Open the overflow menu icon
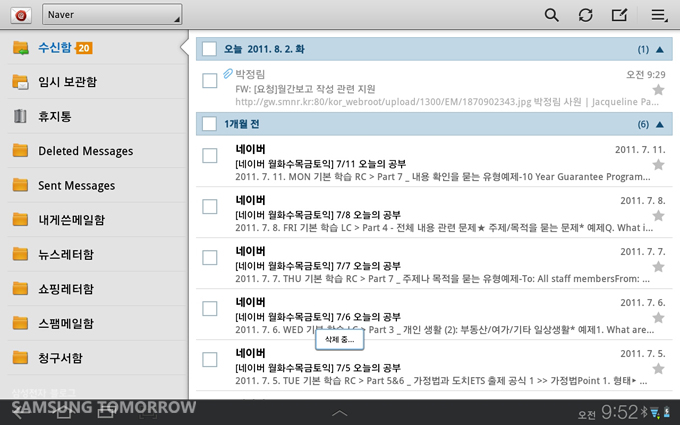Screen dimensions: 680x425 659,15
